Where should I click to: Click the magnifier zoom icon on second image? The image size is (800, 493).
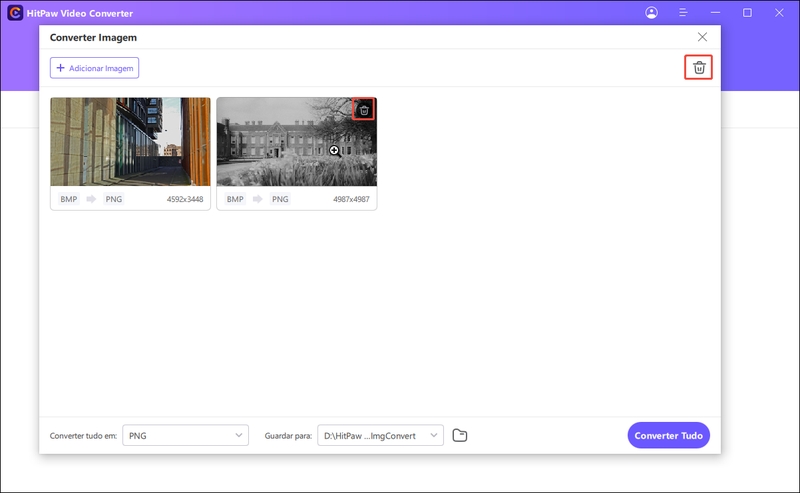[335, 151]
